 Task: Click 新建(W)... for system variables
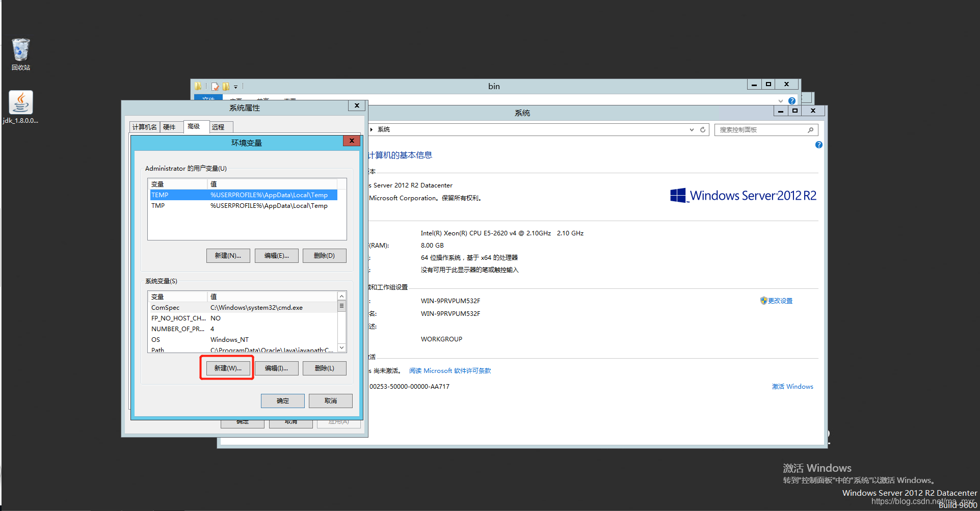pyautogui.click(x=228, y=368)
